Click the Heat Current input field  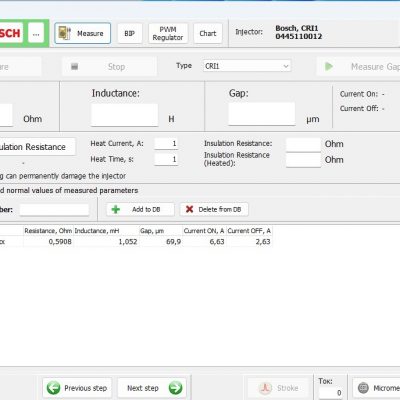166,144
